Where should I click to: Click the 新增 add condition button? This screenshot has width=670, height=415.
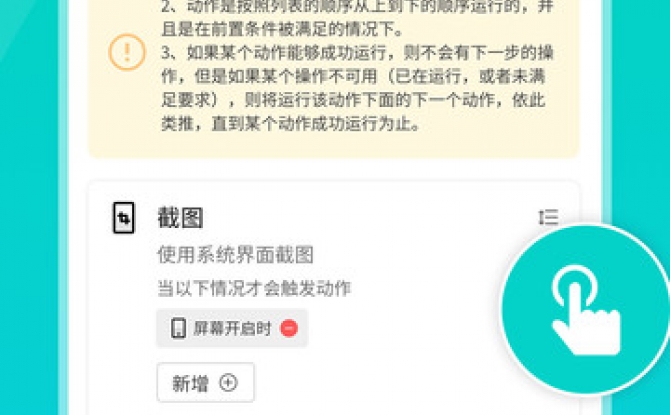point(206,383)
